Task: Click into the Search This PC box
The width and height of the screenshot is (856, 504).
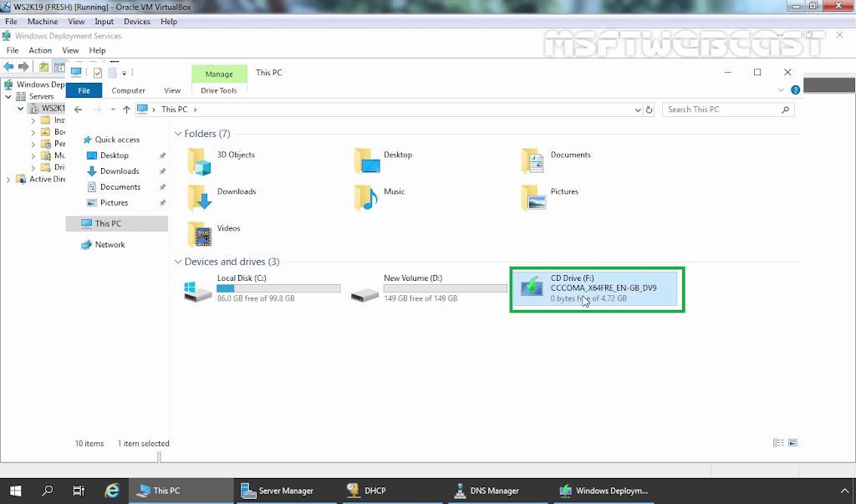Action: tap(728, 109)
